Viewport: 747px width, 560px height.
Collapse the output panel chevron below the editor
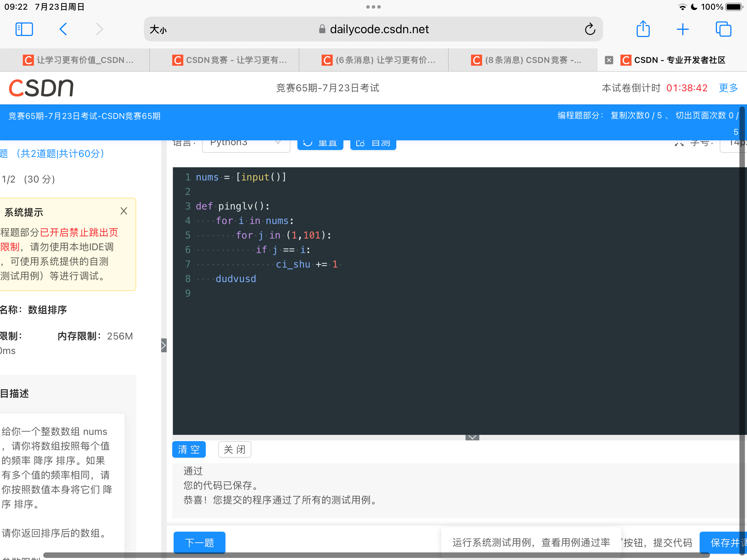tap(472, 437)
